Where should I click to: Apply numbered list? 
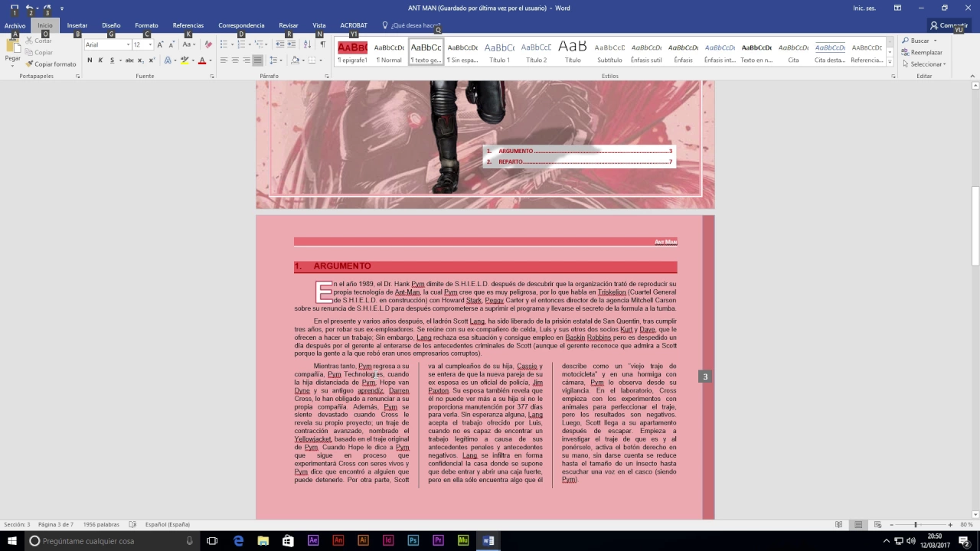tap(240, 44)
